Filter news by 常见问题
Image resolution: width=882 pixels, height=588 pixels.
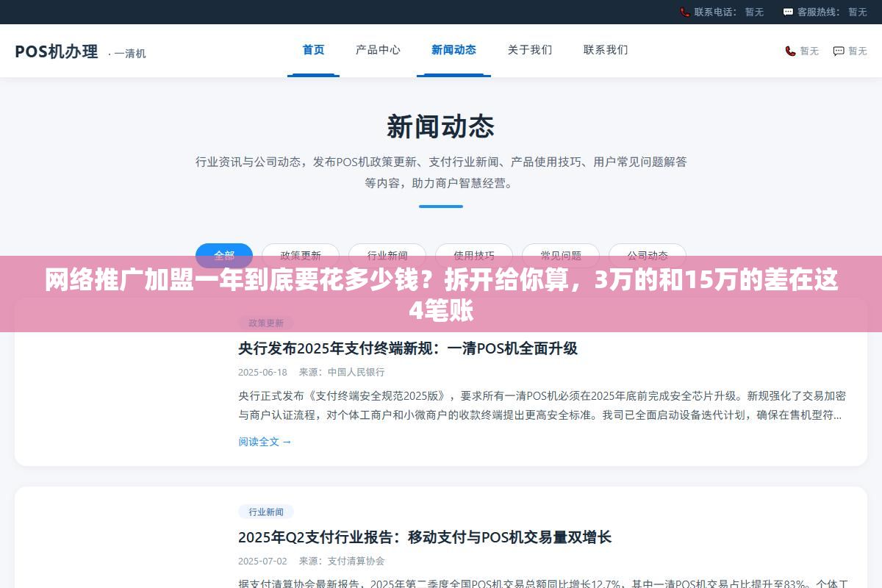pos(561,256)
